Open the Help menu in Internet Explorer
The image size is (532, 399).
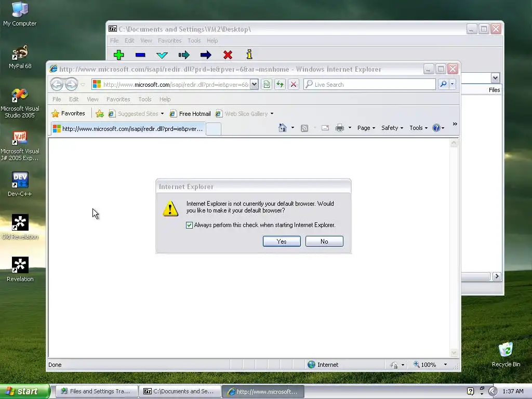[165, 99]
